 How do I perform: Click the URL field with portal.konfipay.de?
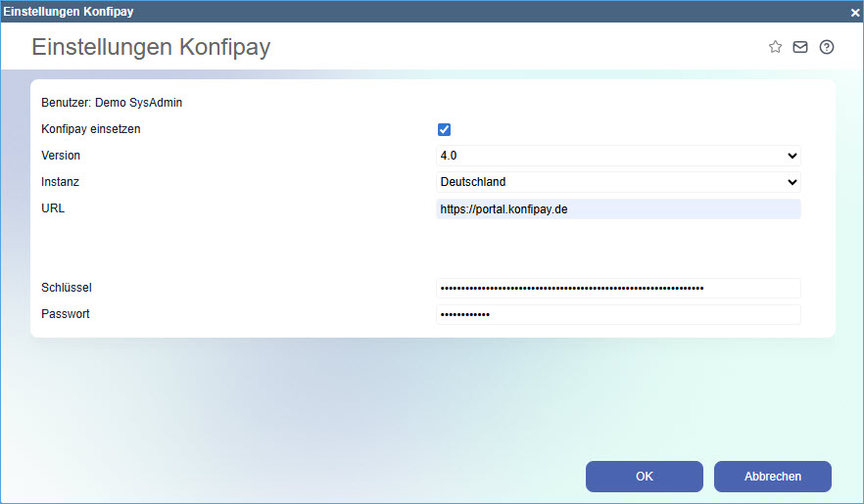pyautogui.click(x=618, y=209)
